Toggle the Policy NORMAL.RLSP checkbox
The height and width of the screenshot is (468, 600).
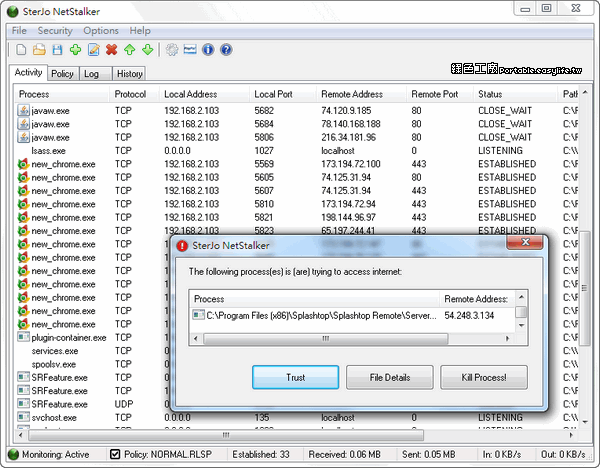pyautogui.click(x=115, y=454)
